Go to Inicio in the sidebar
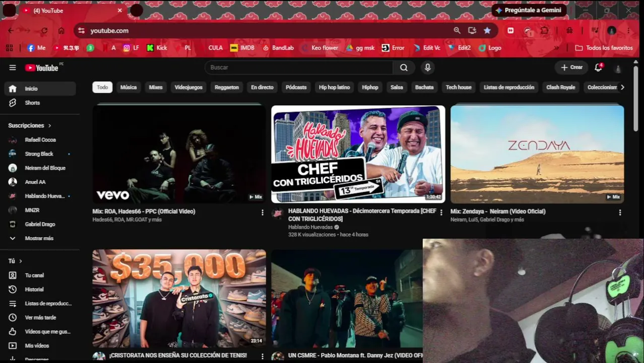Image resolution: width=644 pixels, height=363 pixels. [x=40, y=89]
